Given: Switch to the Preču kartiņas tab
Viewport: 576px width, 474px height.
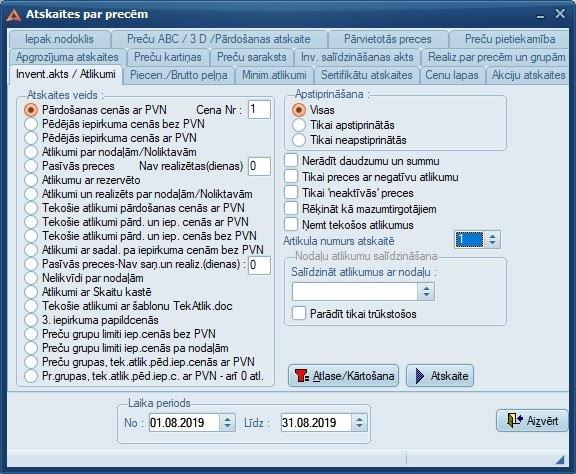Looking at the screenshot, I should pos(168,57).
